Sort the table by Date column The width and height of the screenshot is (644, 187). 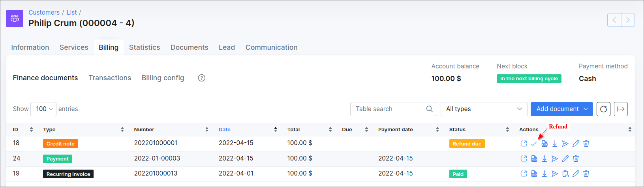pyautogui.click(x=225, y=130)
